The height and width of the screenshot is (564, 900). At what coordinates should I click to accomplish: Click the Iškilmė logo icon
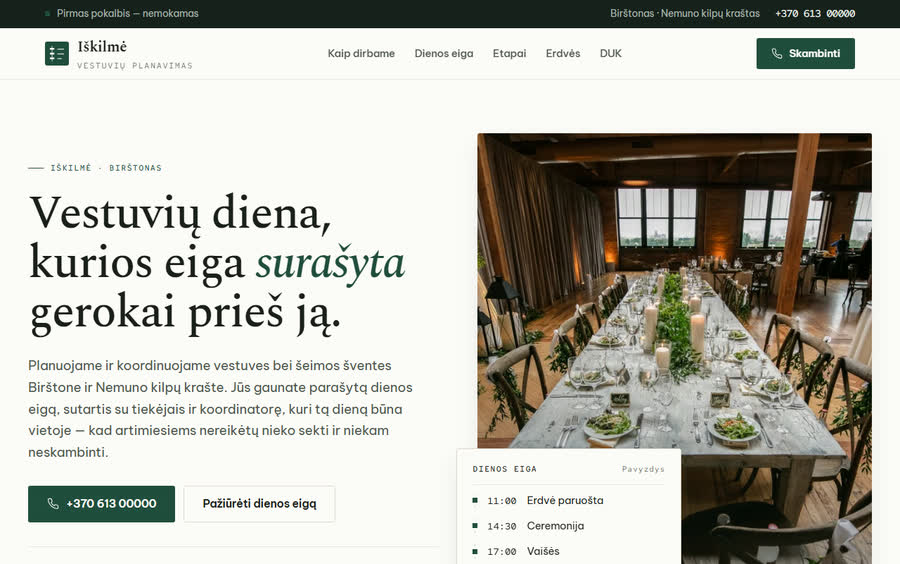point(57,53)
